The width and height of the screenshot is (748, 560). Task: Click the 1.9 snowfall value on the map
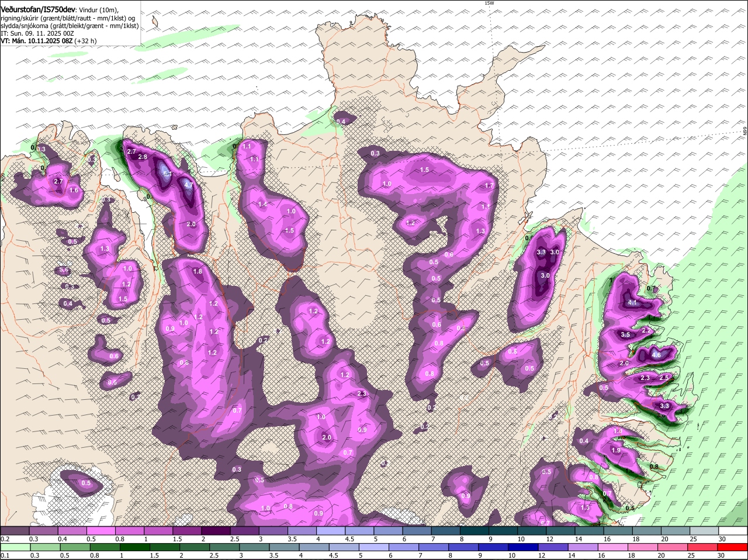click(615, 451)
